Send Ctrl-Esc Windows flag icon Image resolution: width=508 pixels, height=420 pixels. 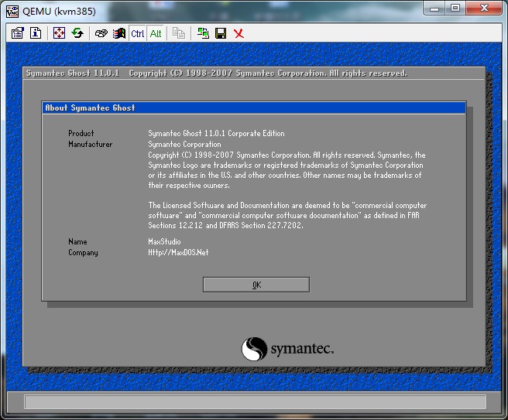(x=119, y=33)
